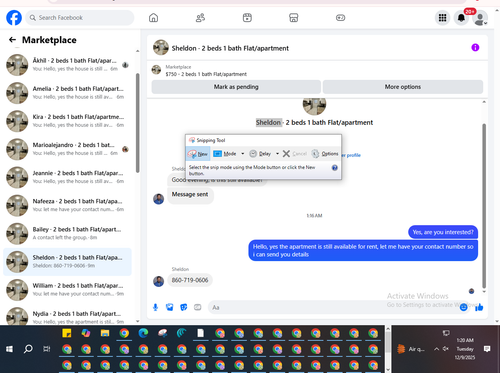This screenshot has width=500, height=373.
Task: Click the voice clip microphone icon
Action: tap(155, 307)
